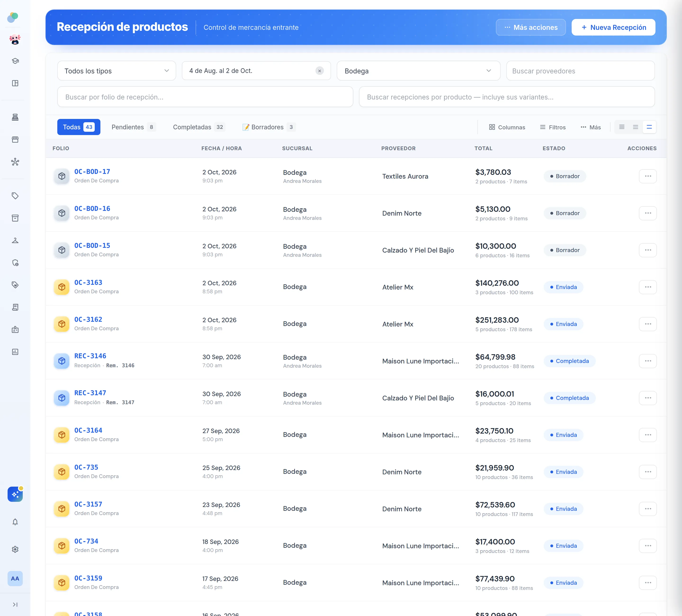Image resolution: width=682 pixels, height=616 pixels.
Task: Open the date range picker
Action: pos(256,71)
